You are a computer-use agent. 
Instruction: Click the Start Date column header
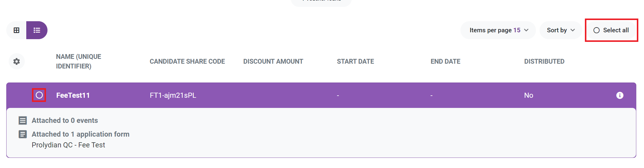[x=355, y=61]
